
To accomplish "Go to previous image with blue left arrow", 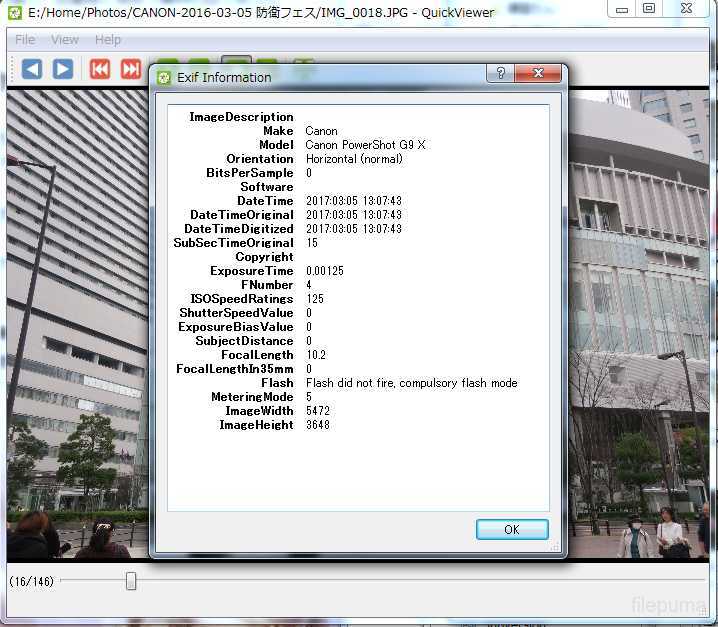I will (x=32, y=68).
